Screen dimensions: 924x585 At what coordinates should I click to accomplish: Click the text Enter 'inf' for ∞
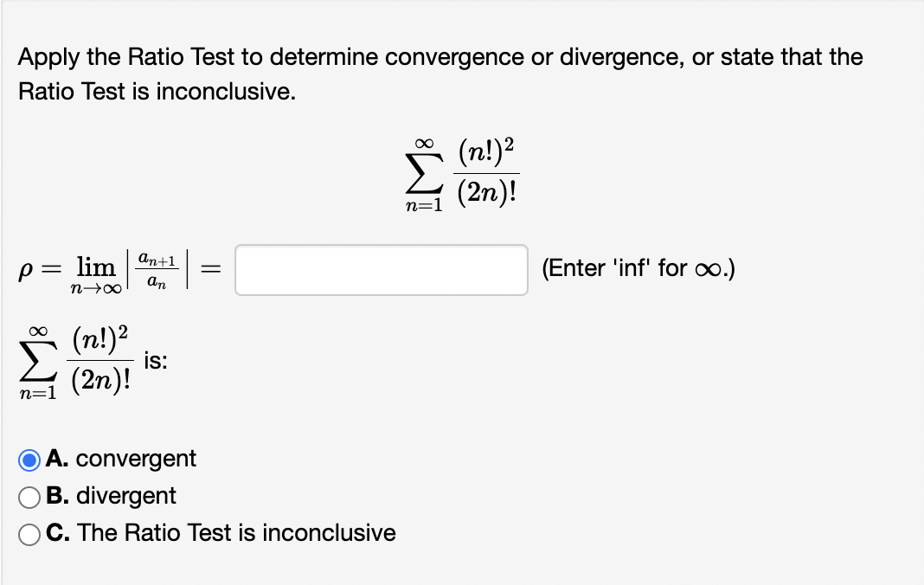tap(640, 268)
